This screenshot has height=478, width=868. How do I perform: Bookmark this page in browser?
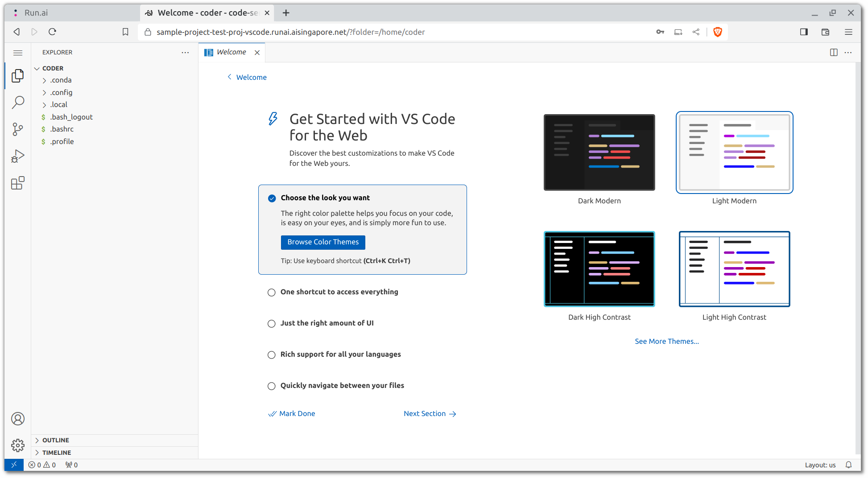point(125,32)
